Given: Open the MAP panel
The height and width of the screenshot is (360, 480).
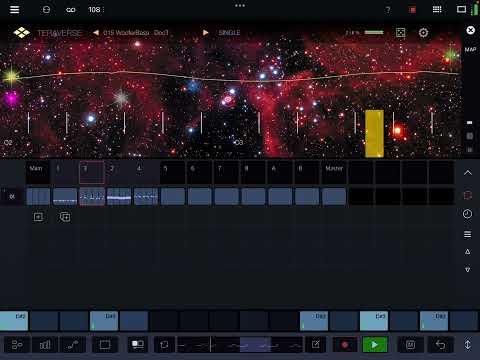Looking at the screenshot, I should point(470,49).
